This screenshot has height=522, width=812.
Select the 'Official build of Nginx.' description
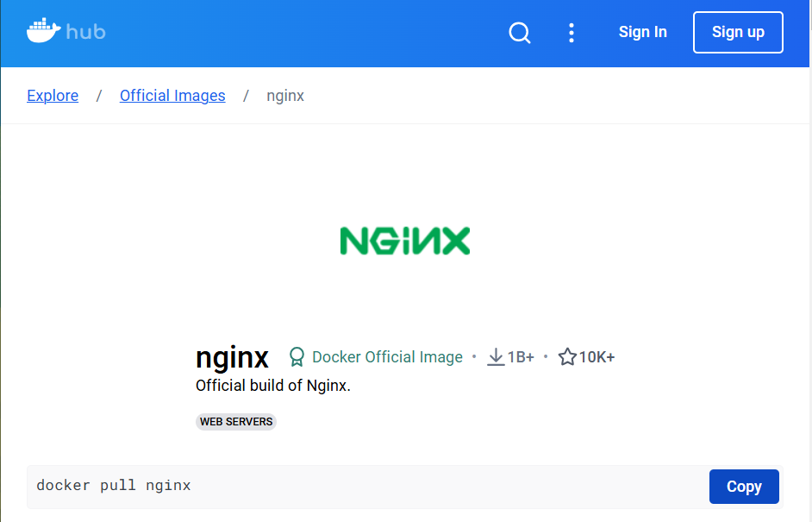point(273,386)
